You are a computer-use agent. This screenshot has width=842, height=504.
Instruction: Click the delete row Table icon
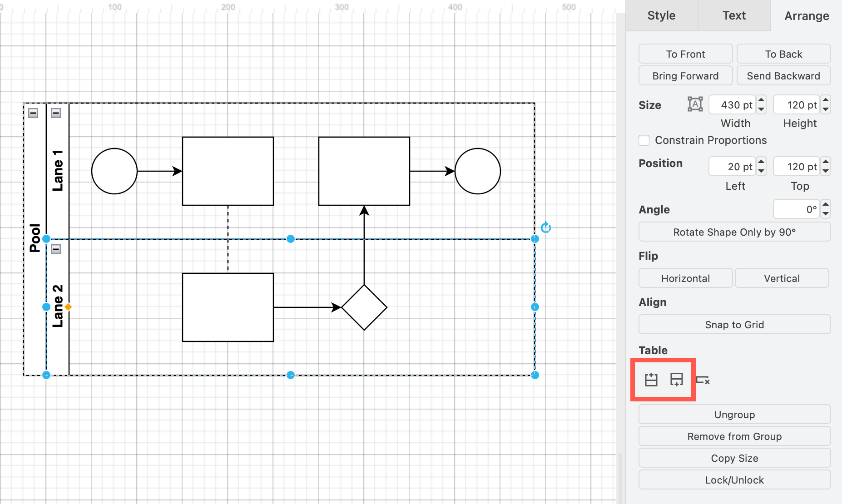coord(703,380)
